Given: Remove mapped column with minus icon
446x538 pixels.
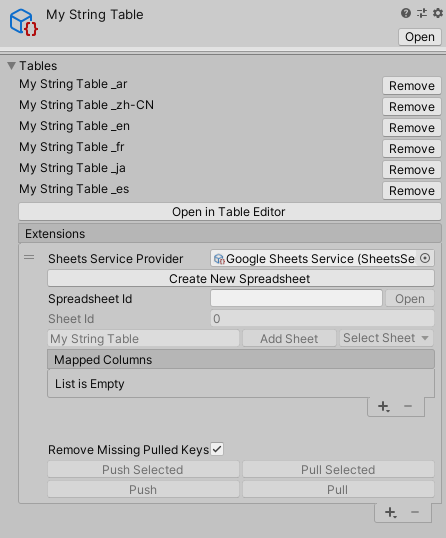Looking at the screenshot, I should [x=408, y=406].
